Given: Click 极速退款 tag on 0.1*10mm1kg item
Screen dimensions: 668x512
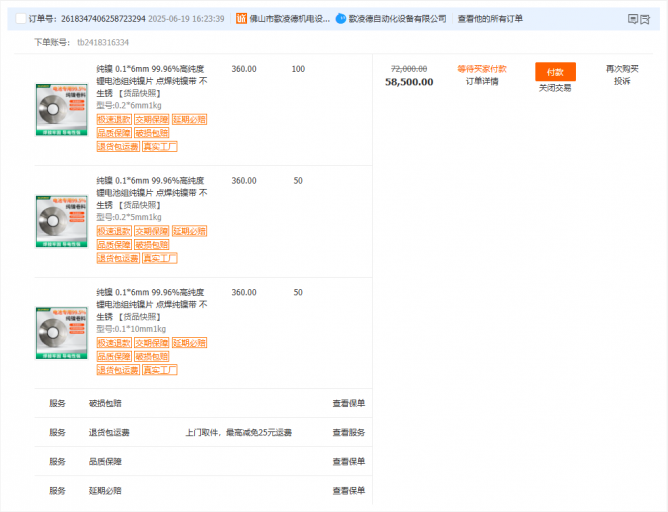Looking at the screenshot, I should click(114, 343).
